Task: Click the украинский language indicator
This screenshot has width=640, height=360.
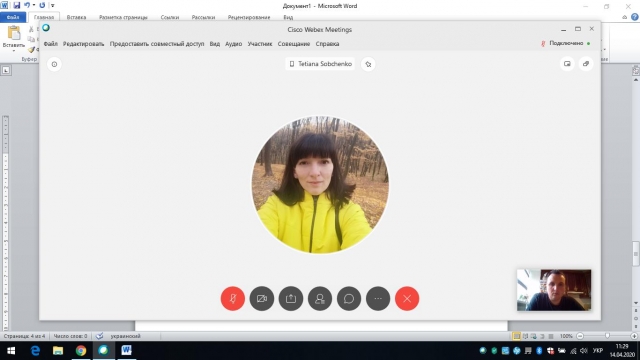Action: tap(125, 336)
